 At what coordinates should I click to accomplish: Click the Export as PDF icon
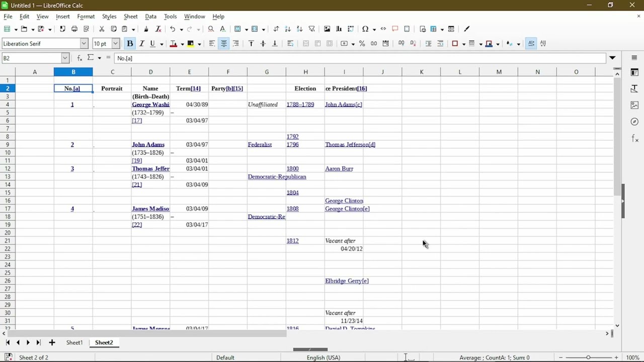(x=62, y=29)
